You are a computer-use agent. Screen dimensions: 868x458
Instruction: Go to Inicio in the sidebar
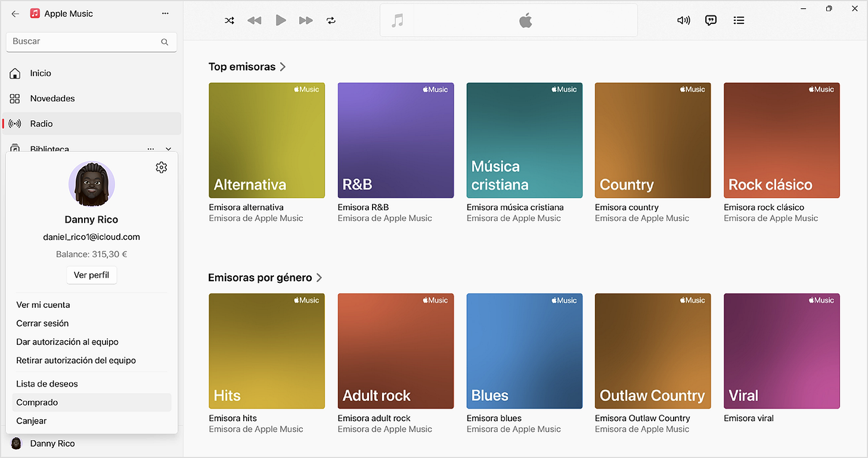pos(92,73)
